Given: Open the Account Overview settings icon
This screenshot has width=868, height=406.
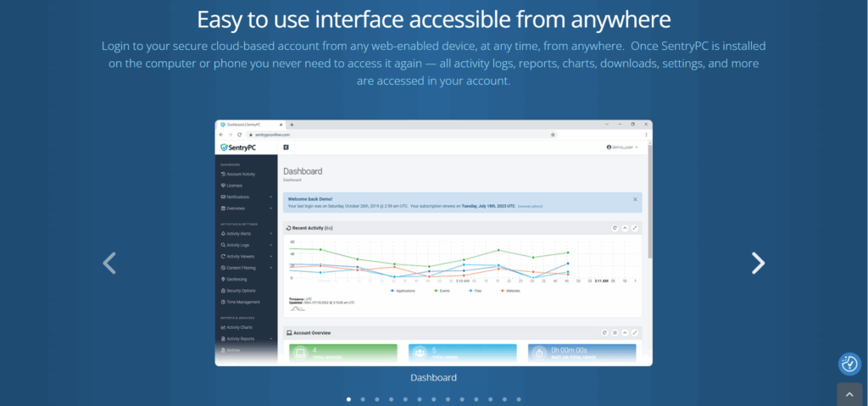Looking at the screenshot, I should pos(615,333).
